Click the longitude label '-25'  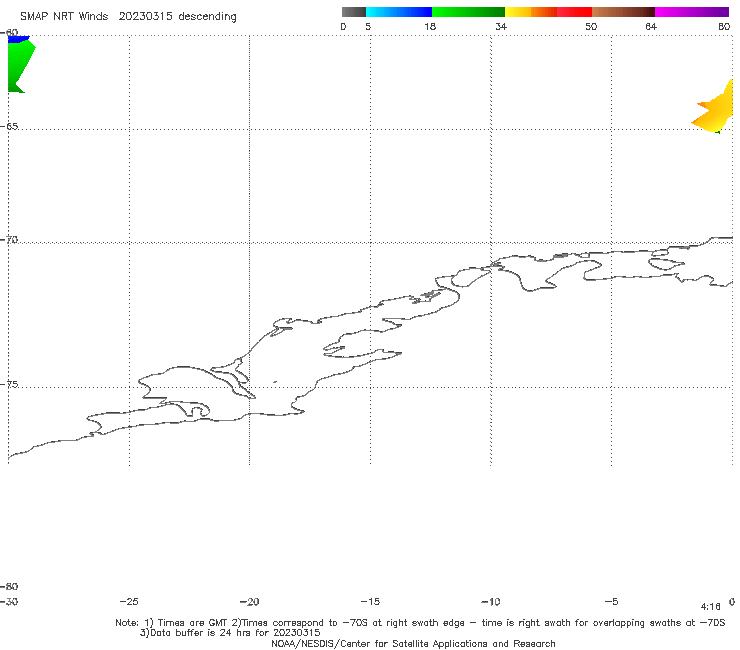pos(129,601)
